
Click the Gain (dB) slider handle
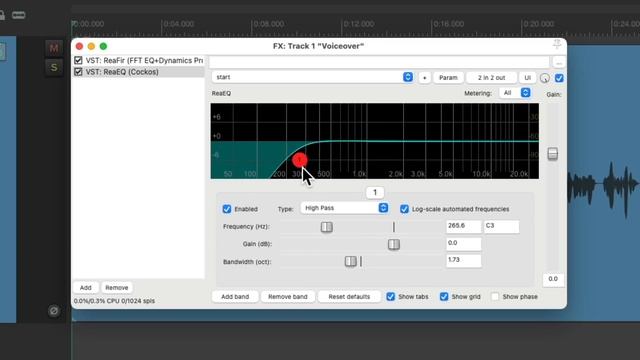(x=393, y=244)
